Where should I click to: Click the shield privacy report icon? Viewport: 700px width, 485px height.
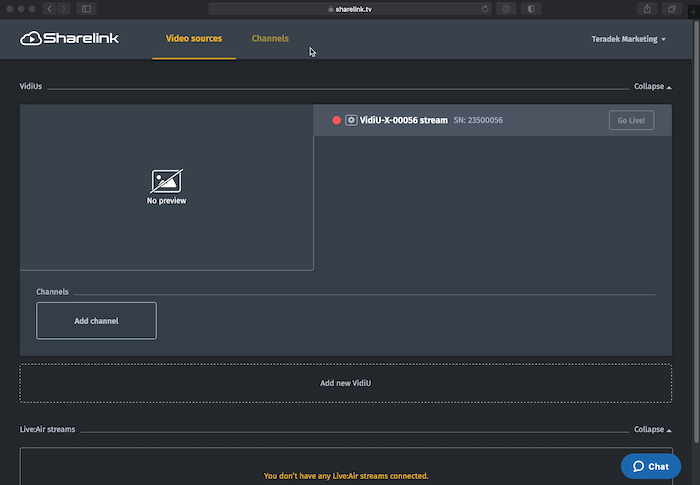click(530, 8)
